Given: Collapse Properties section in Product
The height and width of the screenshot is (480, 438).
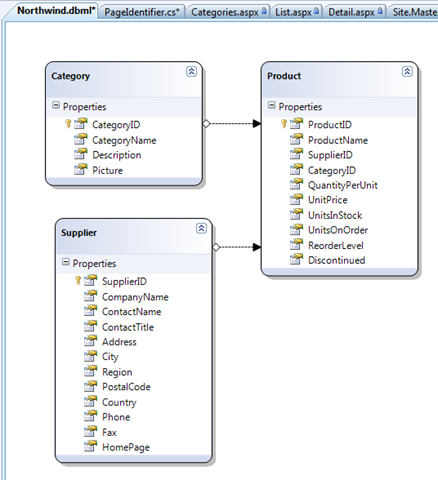Looking at the screenshot, I should click(x=272, y=106).
